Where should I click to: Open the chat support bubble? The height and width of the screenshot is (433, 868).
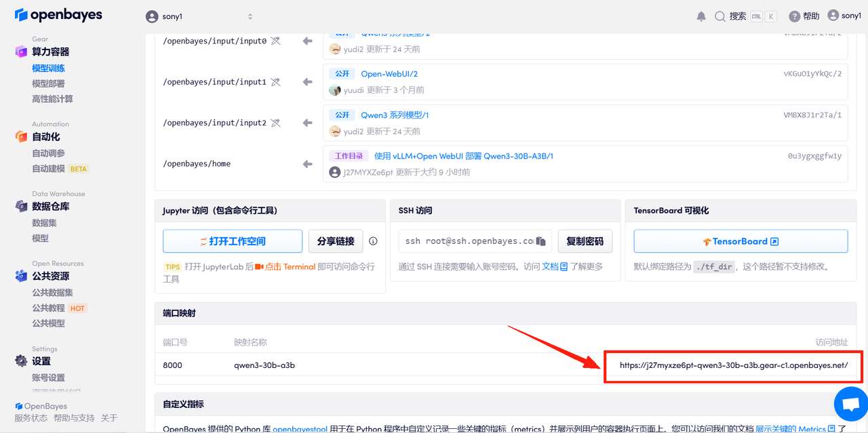(850, 404)
